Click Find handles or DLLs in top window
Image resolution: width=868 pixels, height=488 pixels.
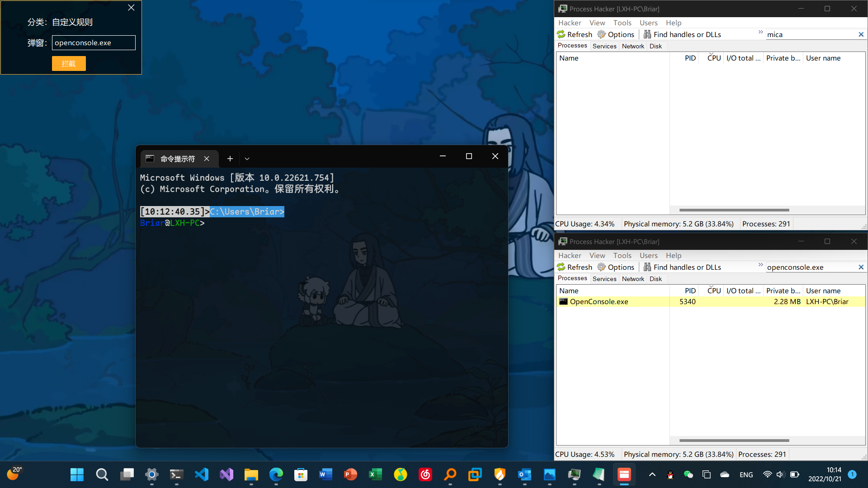click(x=682, y=34)
